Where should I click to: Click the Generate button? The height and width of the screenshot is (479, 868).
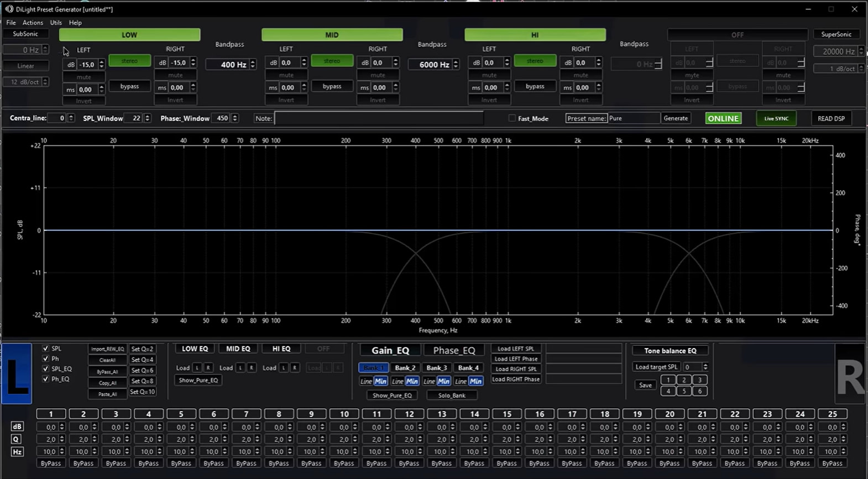click(676, 118)
